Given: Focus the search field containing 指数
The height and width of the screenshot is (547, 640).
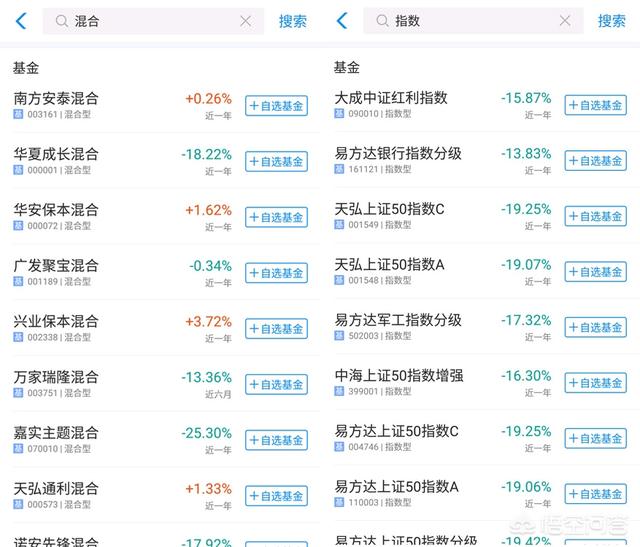Looking at the screenshot, I should tap(473, 20).
